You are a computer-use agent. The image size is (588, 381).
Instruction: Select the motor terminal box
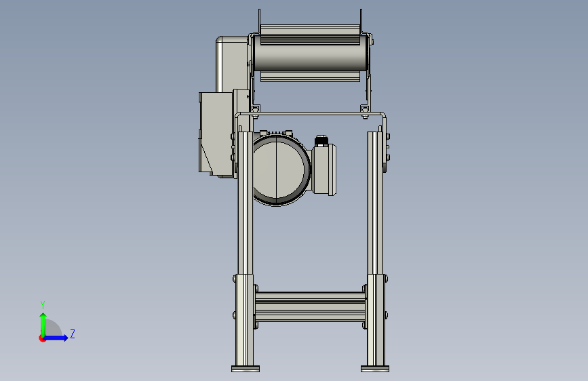point(324,169)
